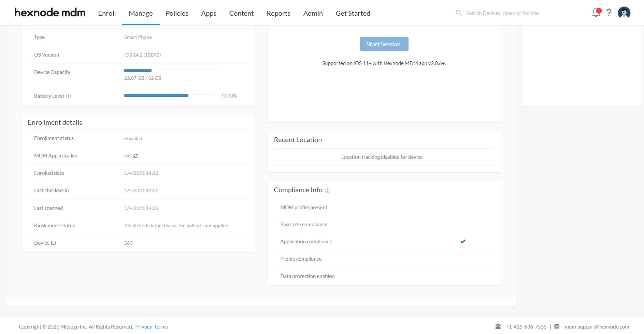Click the Hexnode MDM logo
The image size is (644, 334).
pyautogui.click(x=50, y=13)
